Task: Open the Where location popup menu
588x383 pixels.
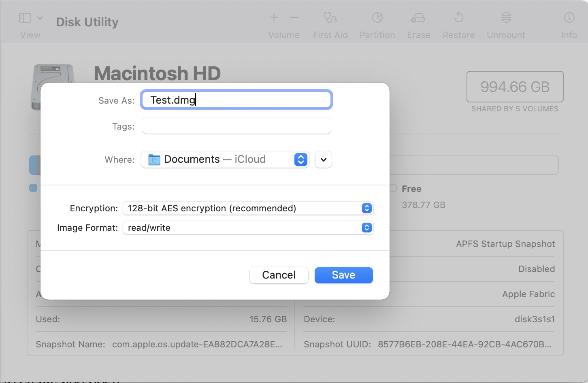Action: tap(225, 160)
